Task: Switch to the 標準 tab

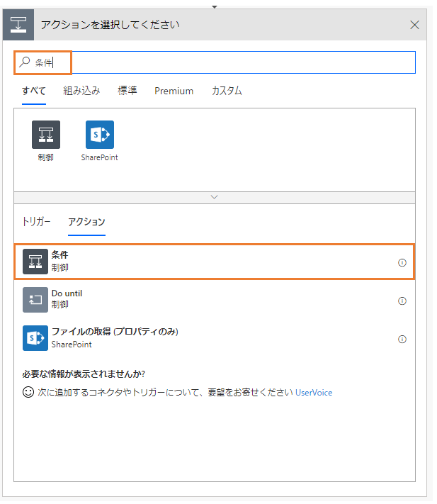Action: (x=128, y=91)
